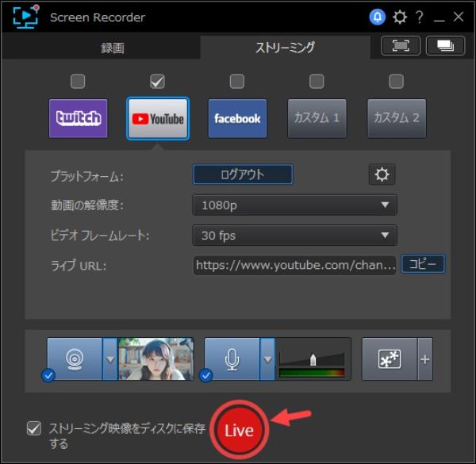Viewport: 476px width, 464px height.
Task: Click the webcam preview thumbnail
Action: point(155,359)
